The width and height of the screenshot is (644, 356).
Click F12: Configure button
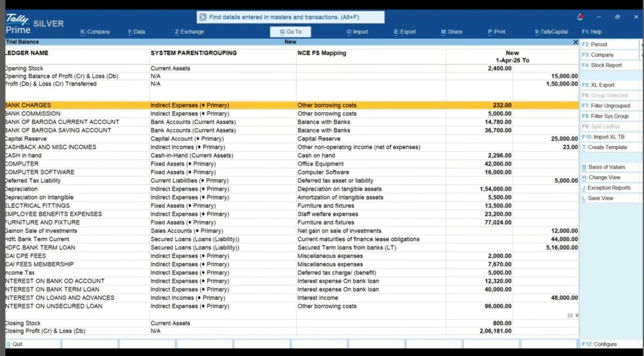pyautogui.click(x=610, y=344)
